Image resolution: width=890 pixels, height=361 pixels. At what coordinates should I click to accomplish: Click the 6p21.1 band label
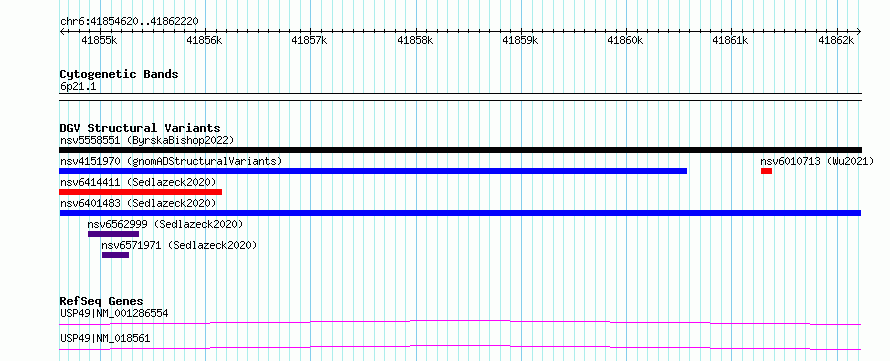[x=78, y=87]
